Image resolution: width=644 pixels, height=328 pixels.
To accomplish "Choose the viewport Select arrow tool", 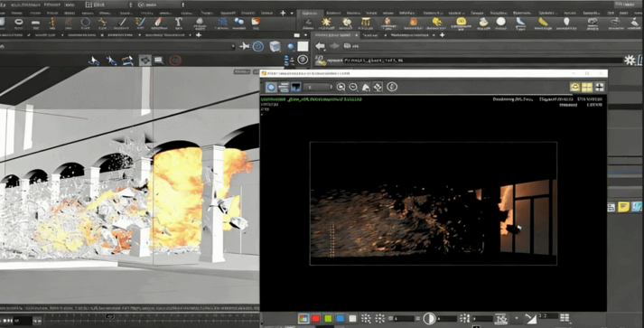I will point(94,61).
